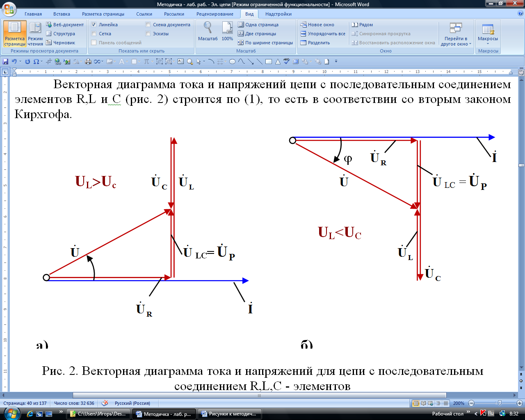This screenshot has width=525, height=420.
Task: Open the Главная ribbon tab
Action: 33,14
